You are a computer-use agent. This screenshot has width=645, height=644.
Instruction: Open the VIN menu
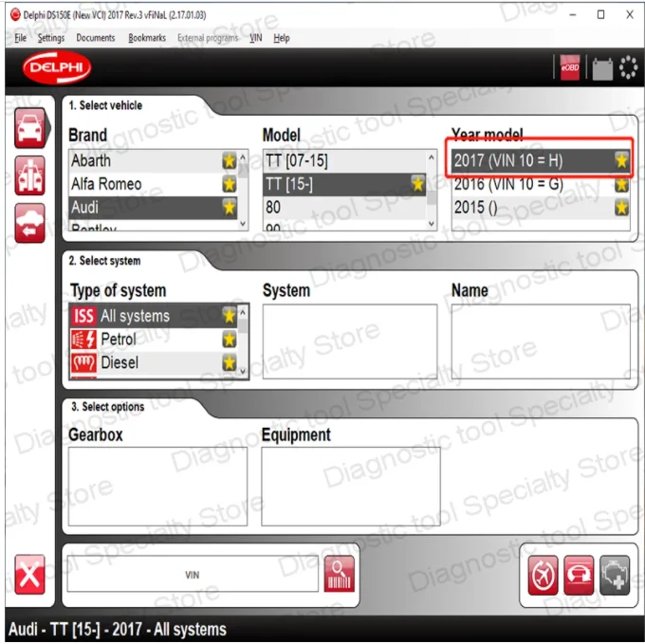[255, 38]
